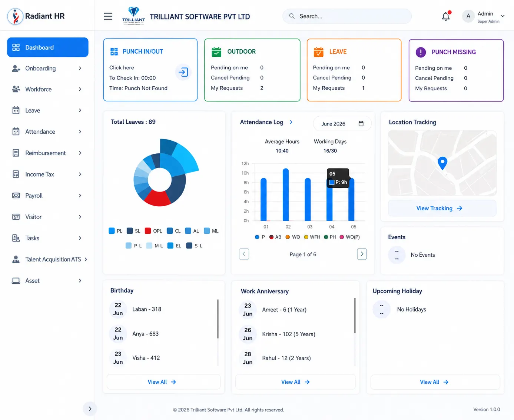Click the location tracking map thumbnail
The height and width of the screenshot is (420, 514).
(x=442, y=163)
